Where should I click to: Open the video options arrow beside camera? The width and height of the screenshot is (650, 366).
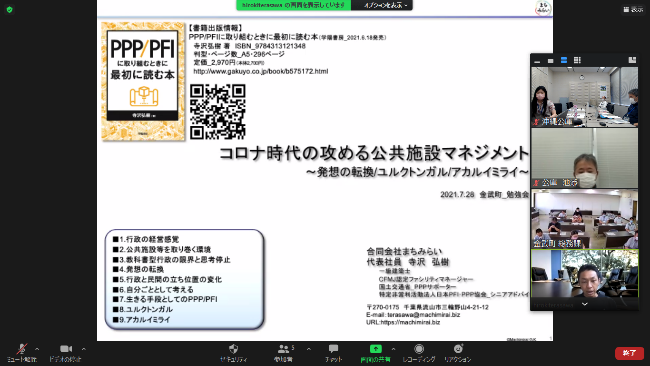point(84,349)
